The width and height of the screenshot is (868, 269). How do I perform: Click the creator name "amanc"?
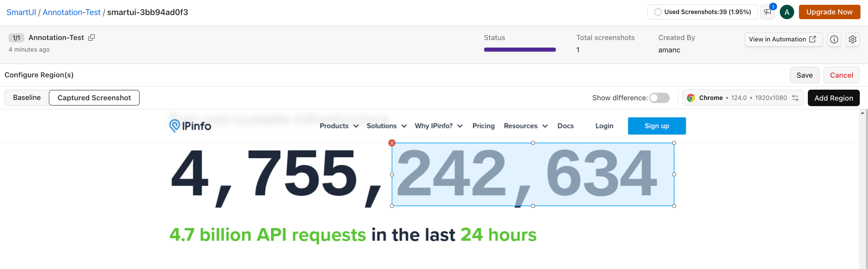(669, 50)
